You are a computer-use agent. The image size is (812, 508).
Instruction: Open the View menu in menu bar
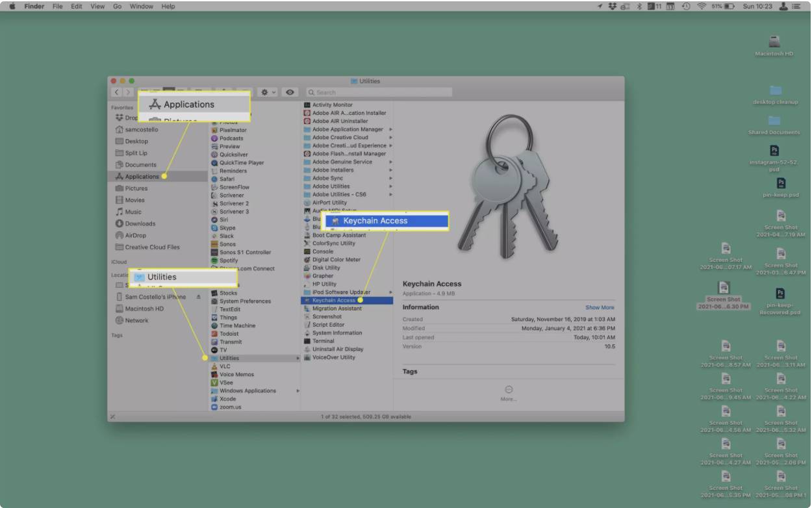click(97, 6)
